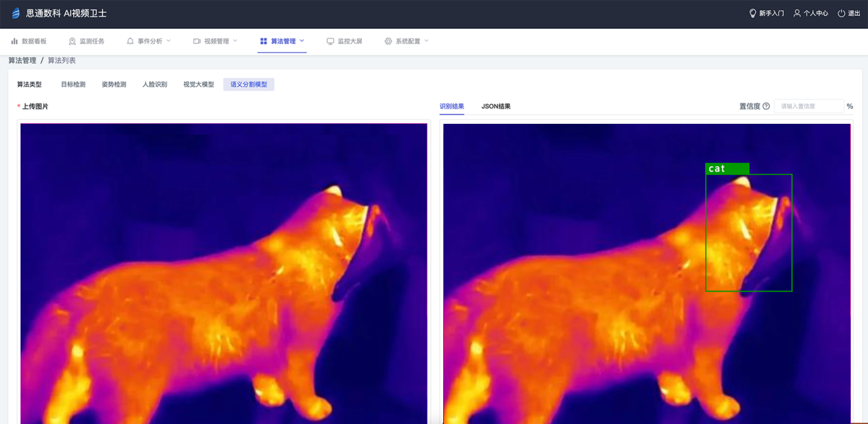Click the 监测任务 icon
The image size is (868, 424).
72,41
